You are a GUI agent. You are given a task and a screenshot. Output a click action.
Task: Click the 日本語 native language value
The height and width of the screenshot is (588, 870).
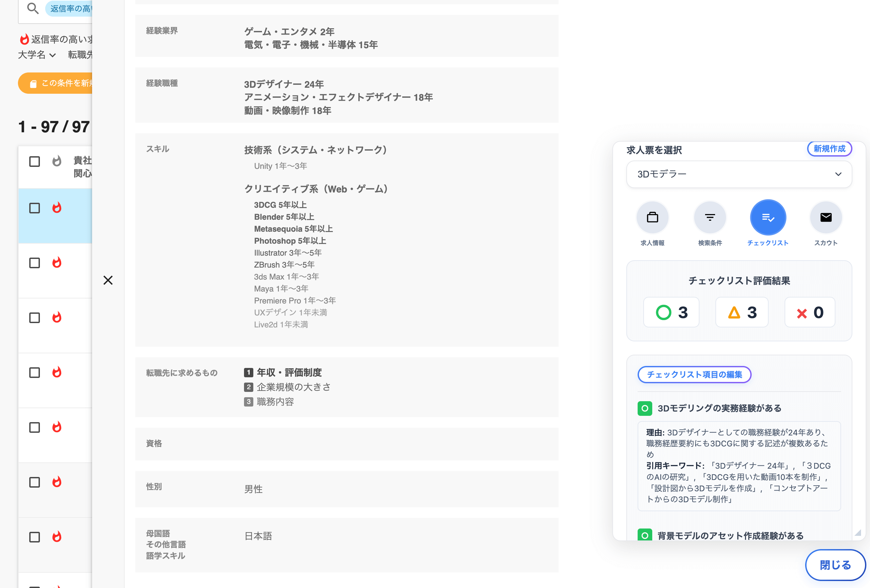pyautogui.click(x=258, y=536)
